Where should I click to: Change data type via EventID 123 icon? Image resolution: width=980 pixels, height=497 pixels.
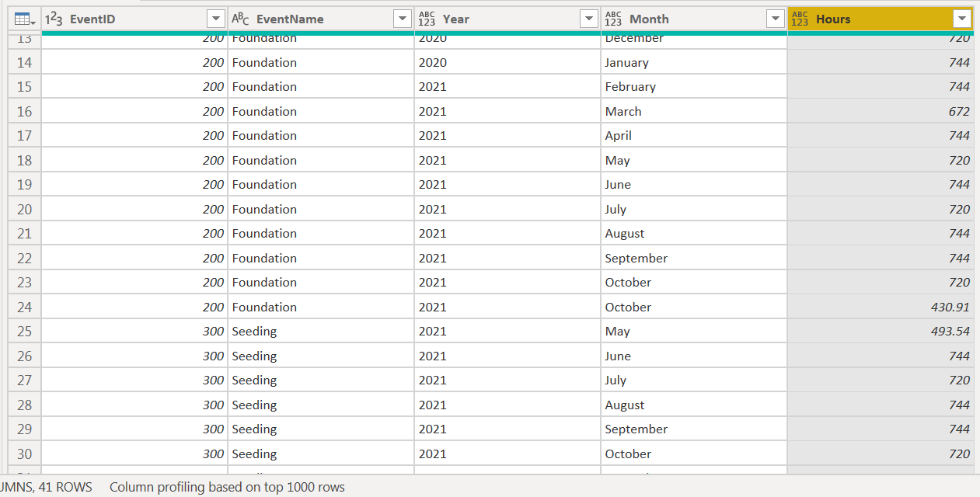click(x=54, y=19)
